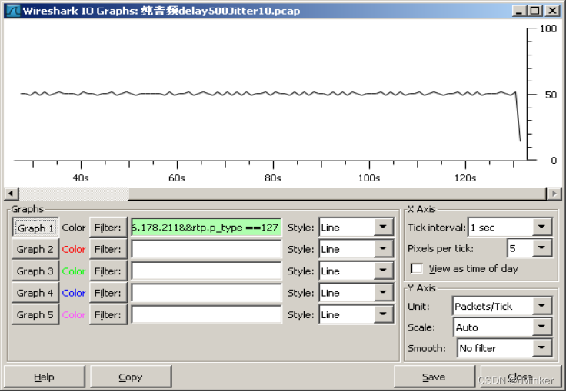Screen dimensions: 566x392
Task: Save the IO graph
Action: tap(434, 377)
